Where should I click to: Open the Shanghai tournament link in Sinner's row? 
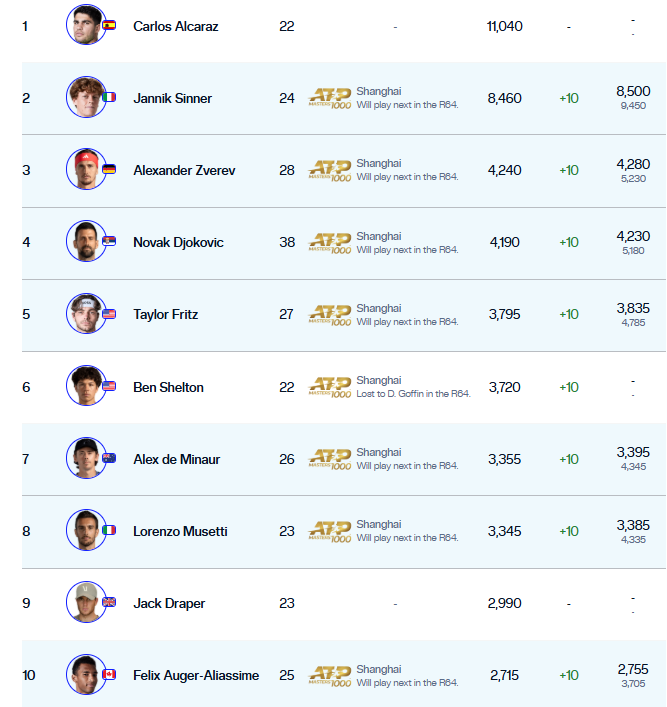(379, 91)
